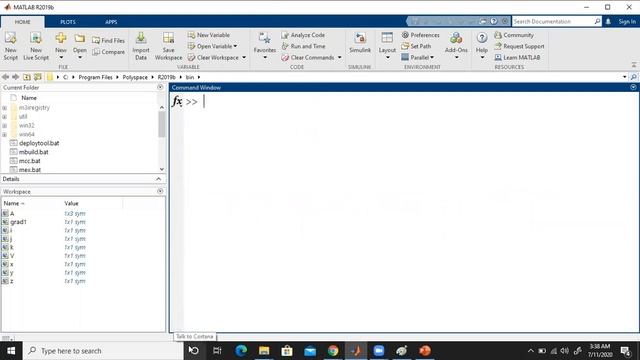Click Run and Time
640x360 pixels.
[x=303, y=46]
